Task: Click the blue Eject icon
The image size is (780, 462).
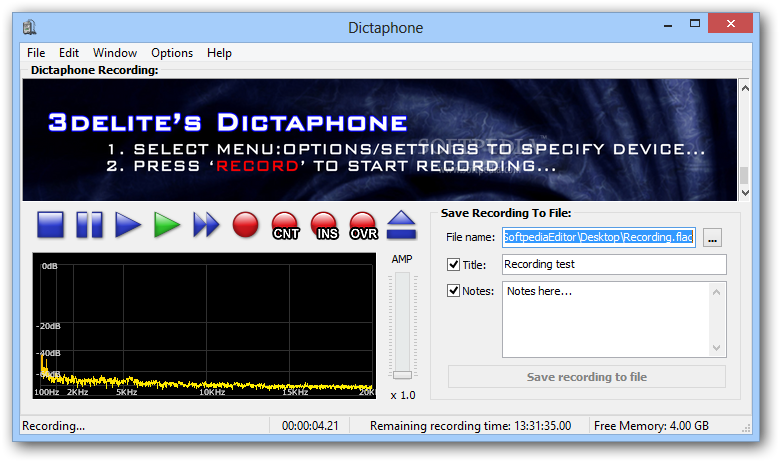Action: coord(401,225)
